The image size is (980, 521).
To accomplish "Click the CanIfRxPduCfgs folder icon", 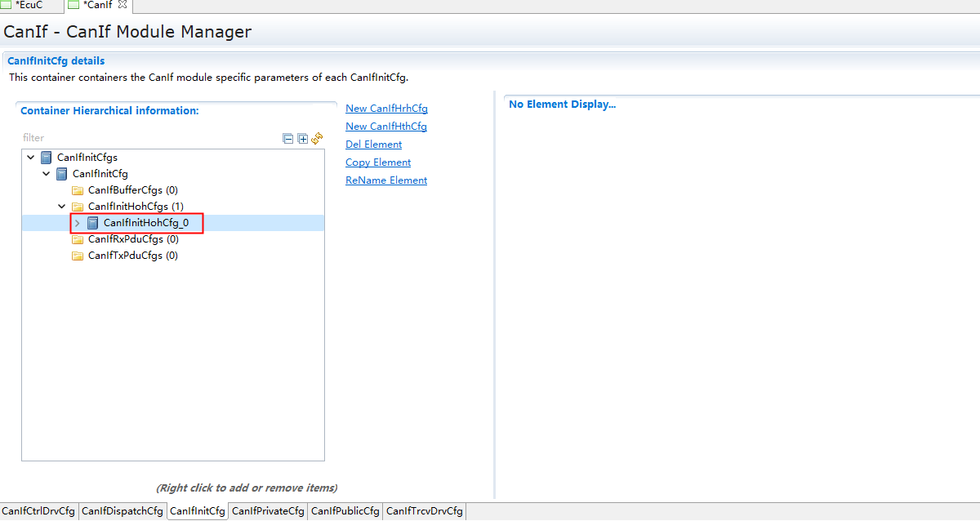I will point(78,239).
